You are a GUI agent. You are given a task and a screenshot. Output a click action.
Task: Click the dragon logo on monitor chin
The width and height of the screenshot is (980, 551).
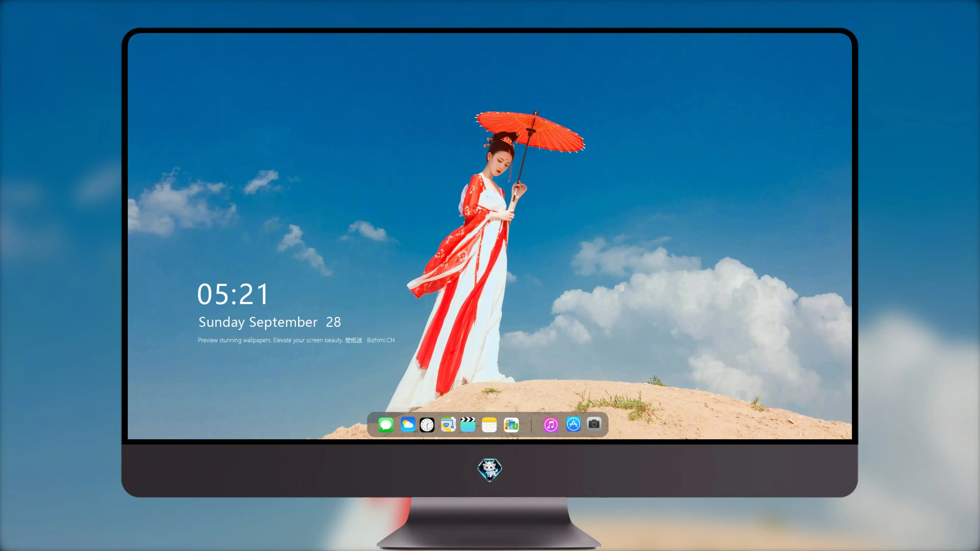tap(490, 470)
